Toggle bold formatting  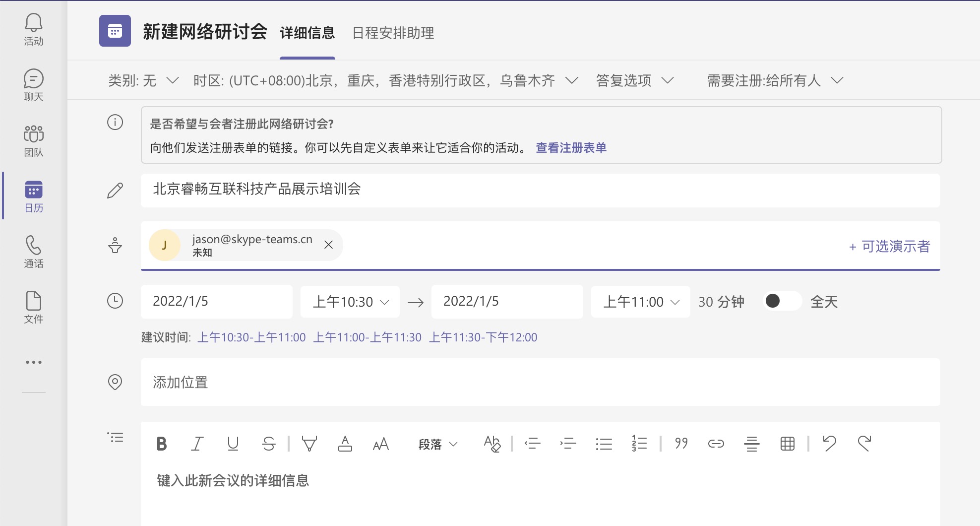162,444
